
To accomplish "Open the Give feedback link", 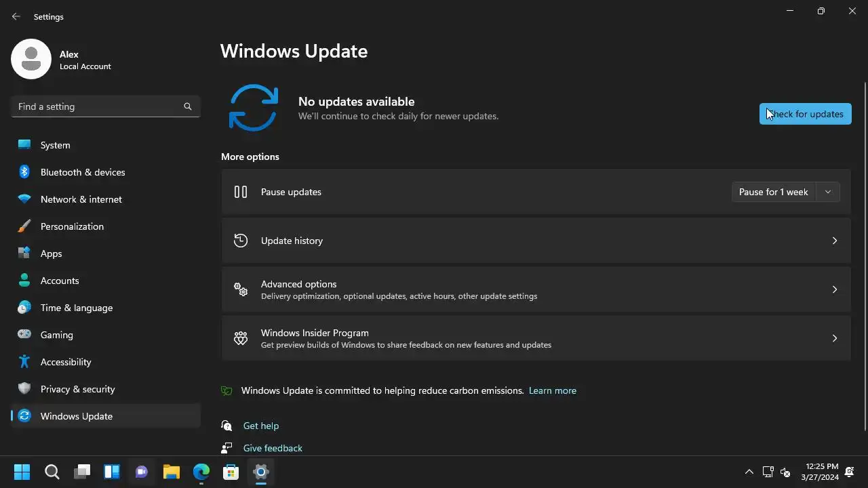I will (x=273, y=448).
